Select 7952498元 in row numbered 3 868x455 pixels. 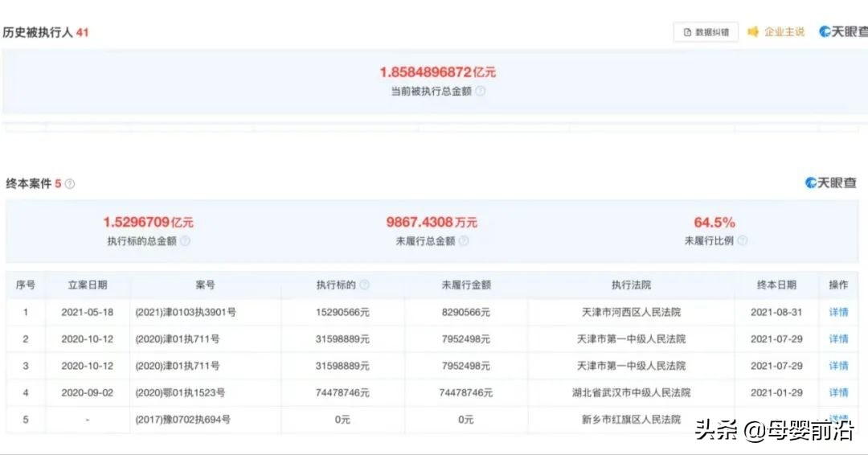tap(466, 366)
